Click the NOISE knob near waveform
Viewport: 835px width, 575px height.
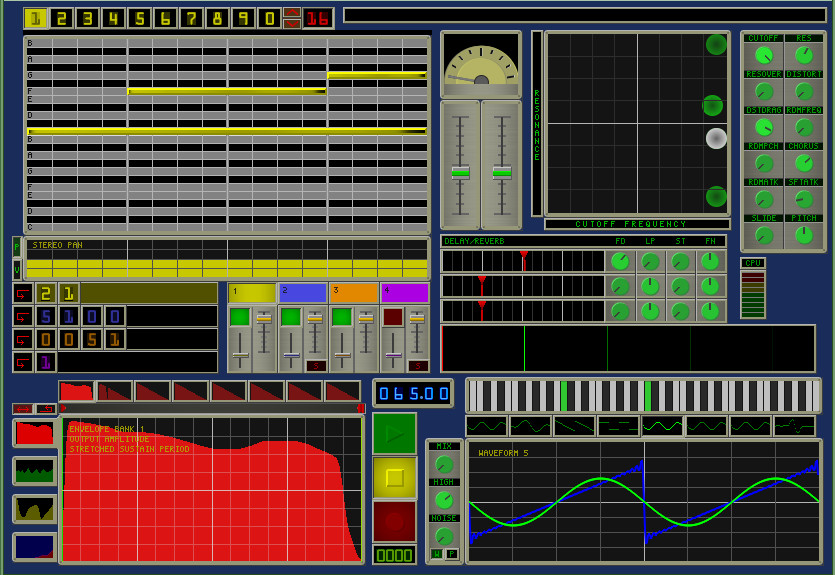[x=444, y=536]
